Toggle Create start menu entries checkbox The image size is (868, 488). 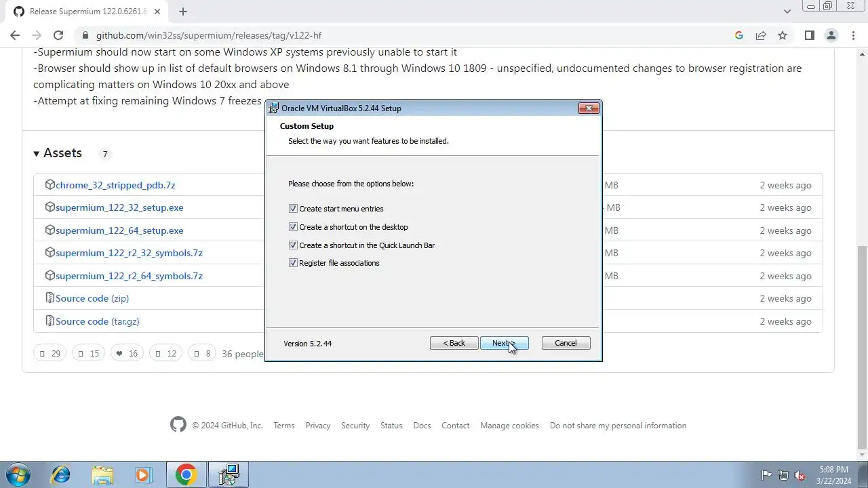coord(293,209)
